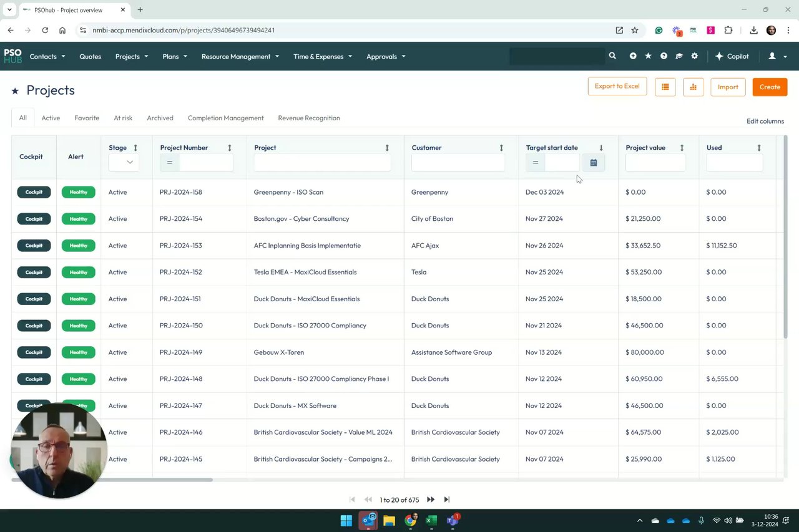Click the Project name filter field

pos(322,163)
